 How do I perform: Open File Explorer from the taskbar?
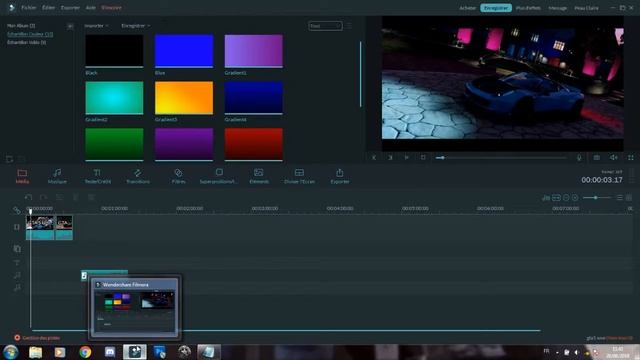point(36,352)
